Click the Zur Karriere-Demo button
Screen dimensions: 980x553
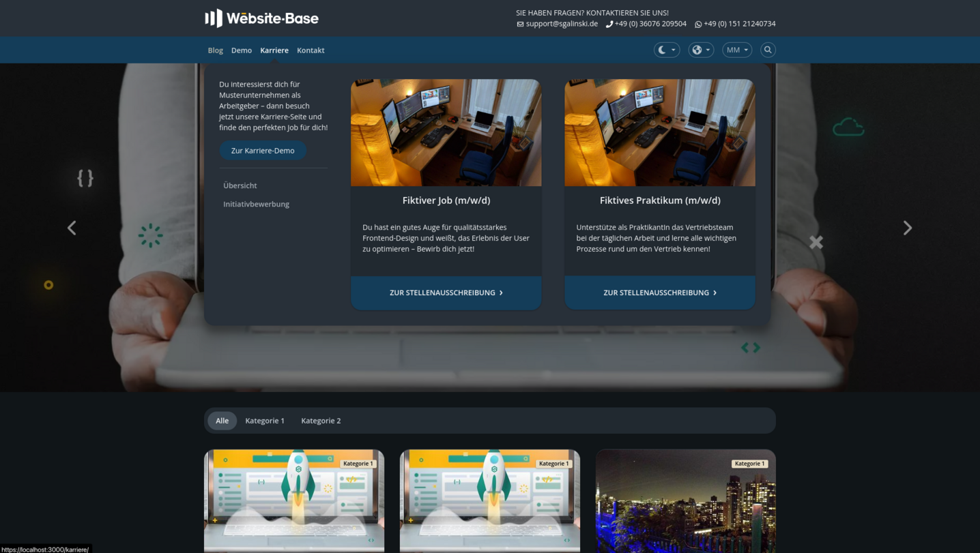pos(263,150)
